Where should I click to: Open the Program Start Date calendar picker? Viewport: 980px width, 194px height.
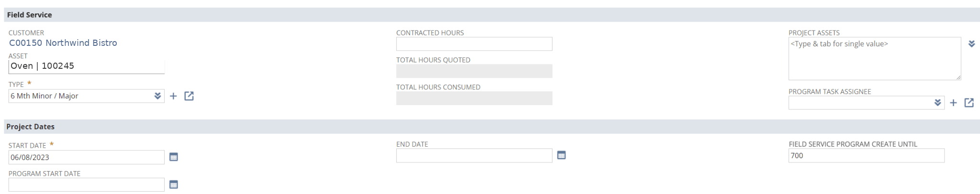[x=174, y=185]
